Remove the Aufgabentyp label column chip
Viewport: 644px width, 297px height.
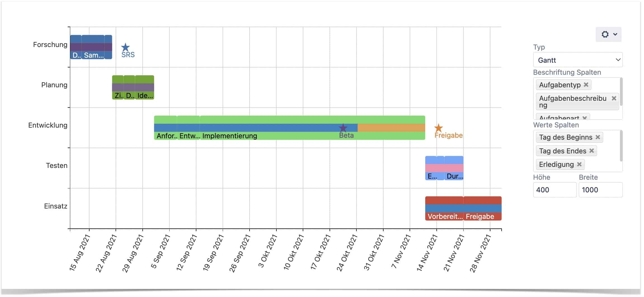coord(586,85)
